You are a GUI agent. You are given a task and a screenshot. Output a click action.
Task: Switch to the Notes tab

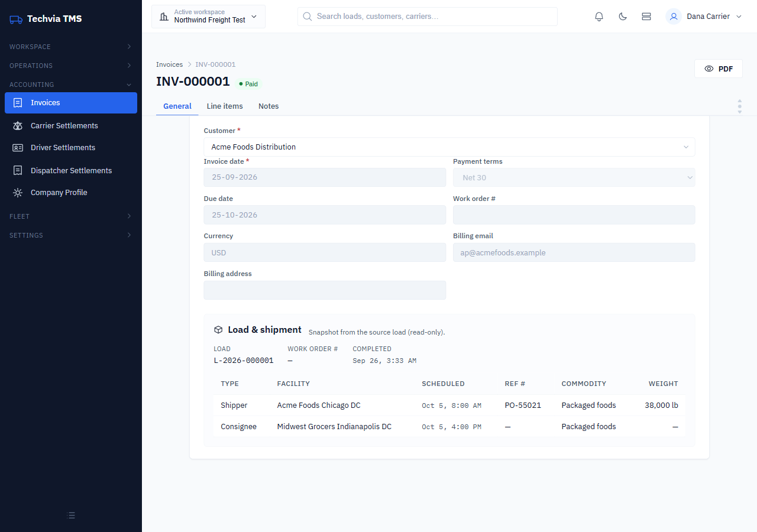[268, 106]
